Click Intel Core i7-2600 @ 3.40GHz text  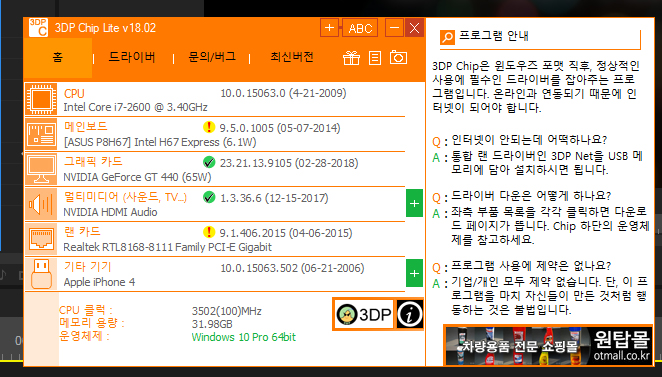pyautogui.click(x=136, y=107)
